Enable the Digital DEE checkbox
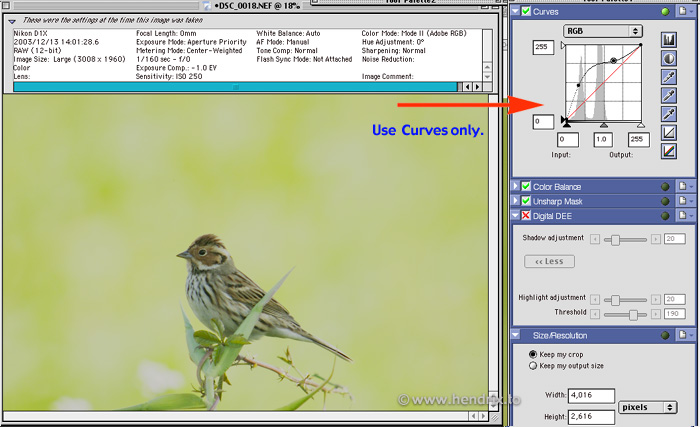The height and width of the screenshot is (427, 700). click(526, 216)
